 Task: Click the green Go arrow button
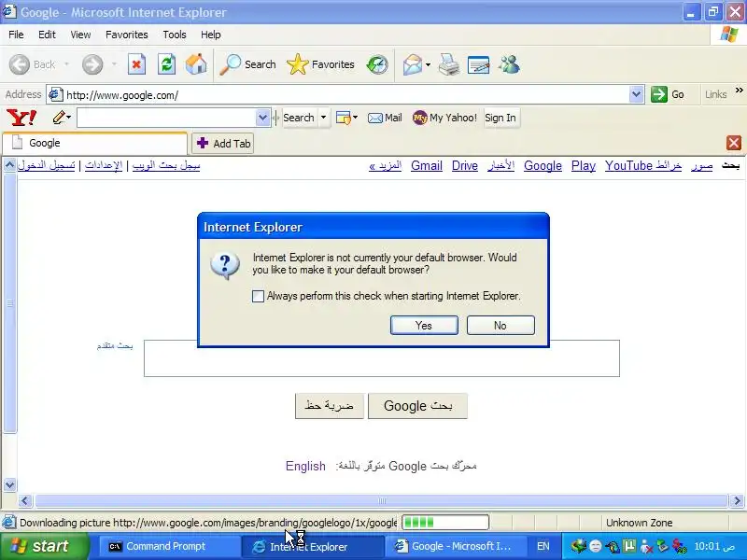659,94
